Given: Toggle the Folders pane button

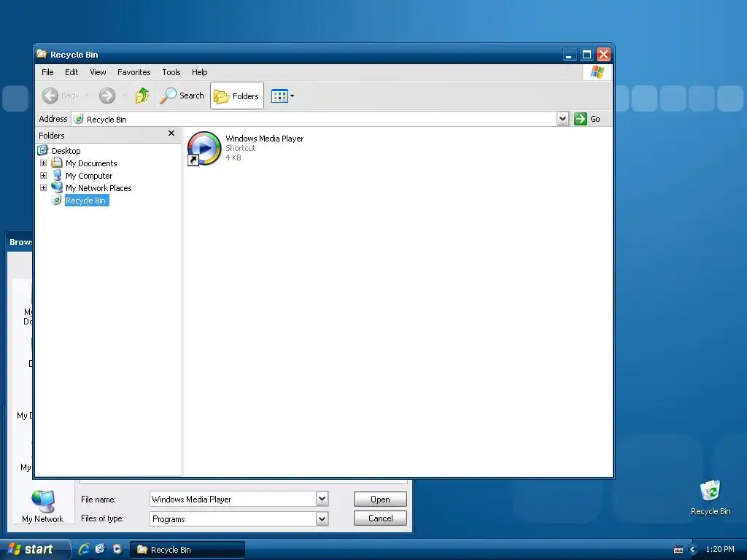Looking at the screenshot, I should tap(237, 96).
